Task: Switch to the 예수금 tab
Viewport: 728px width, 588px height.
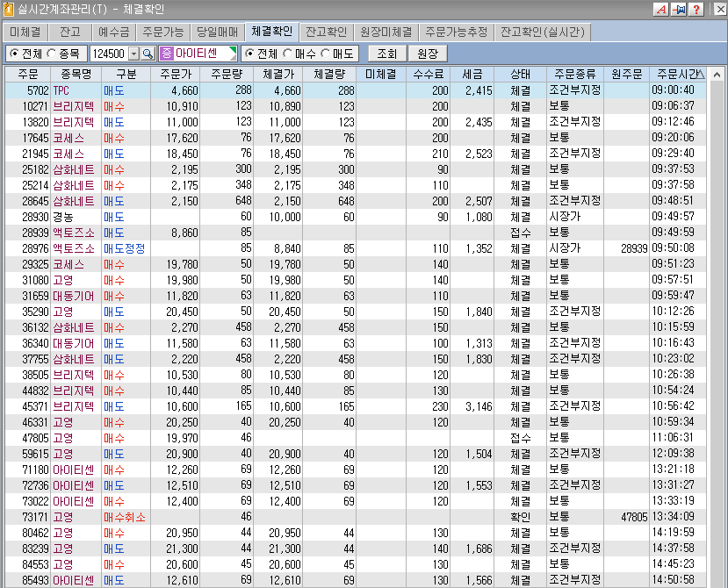Action: (114, 32)
